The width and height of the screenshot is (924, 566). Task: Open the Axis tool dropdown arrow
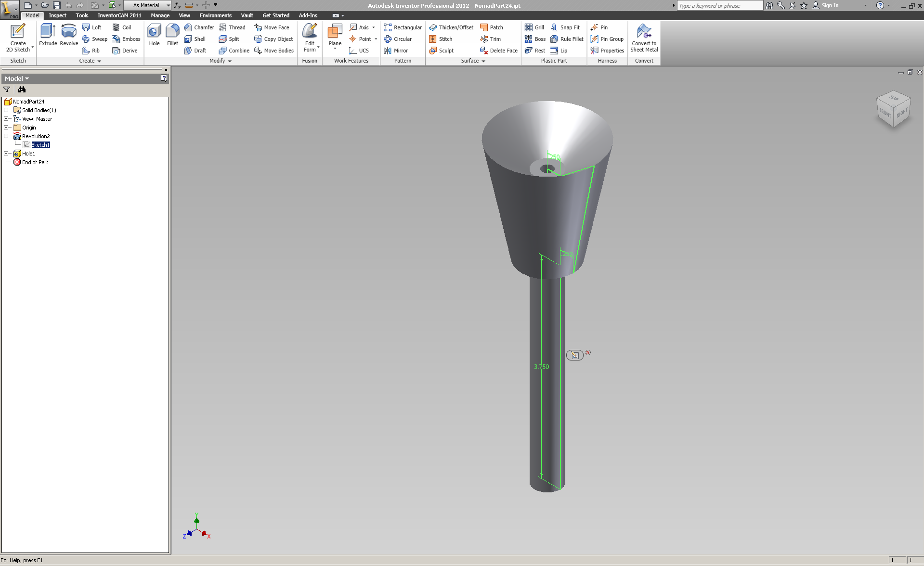tap(374, 27)
